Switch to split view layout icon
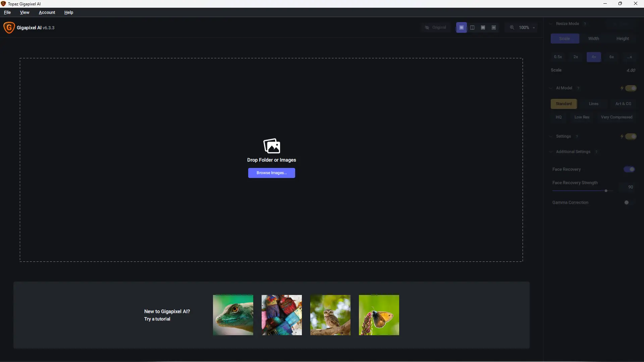Viewport: 644px width, 362px height. (472, 27)
